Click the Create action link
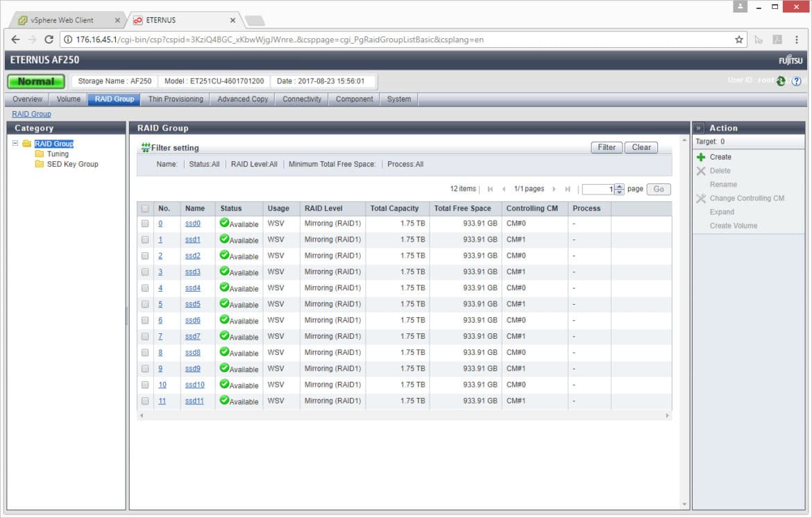 click(720, 157)
